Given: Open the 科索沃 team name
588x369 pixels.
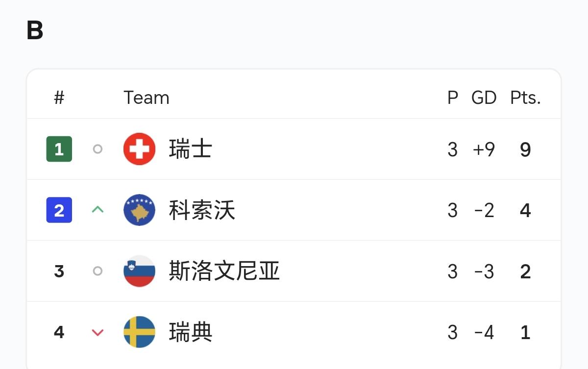Looking at the screenshot, I should [202, 210].
